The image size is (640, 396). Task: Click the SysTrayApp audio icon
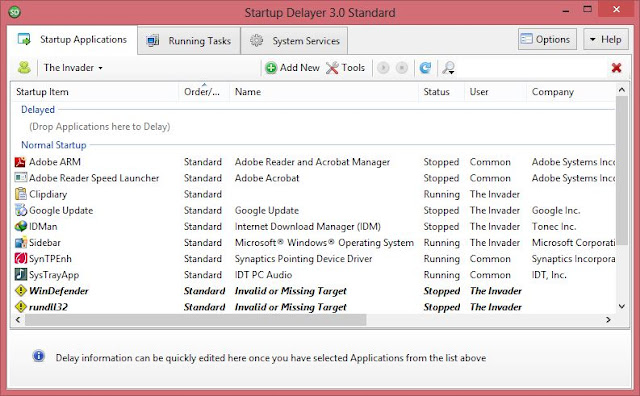(20, 275)
